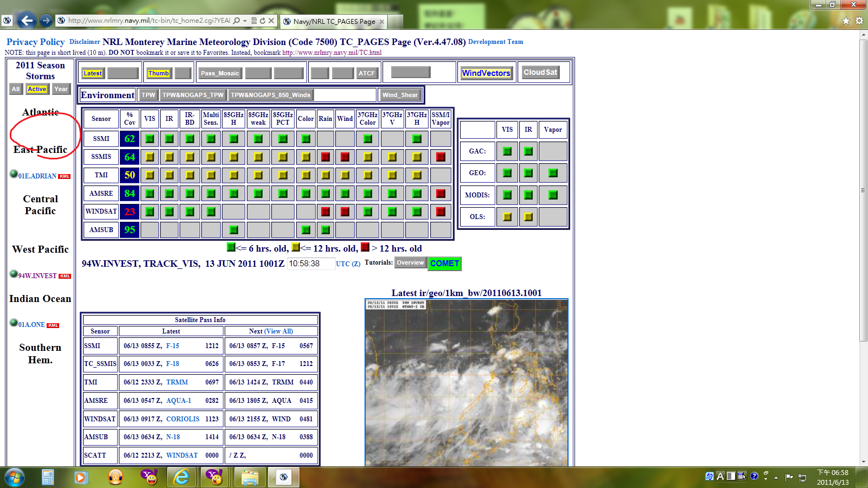This screenshot has width=868, height=488.
Task: Click the globe icon next to 01E.ADRIAN
Action: coord(14,174)
